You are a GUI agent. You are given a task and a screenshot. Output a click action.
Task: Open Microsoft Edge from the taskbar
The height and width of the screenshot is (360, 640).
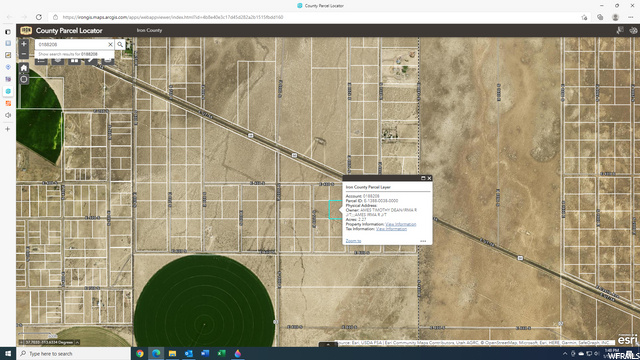click(156, 353)
